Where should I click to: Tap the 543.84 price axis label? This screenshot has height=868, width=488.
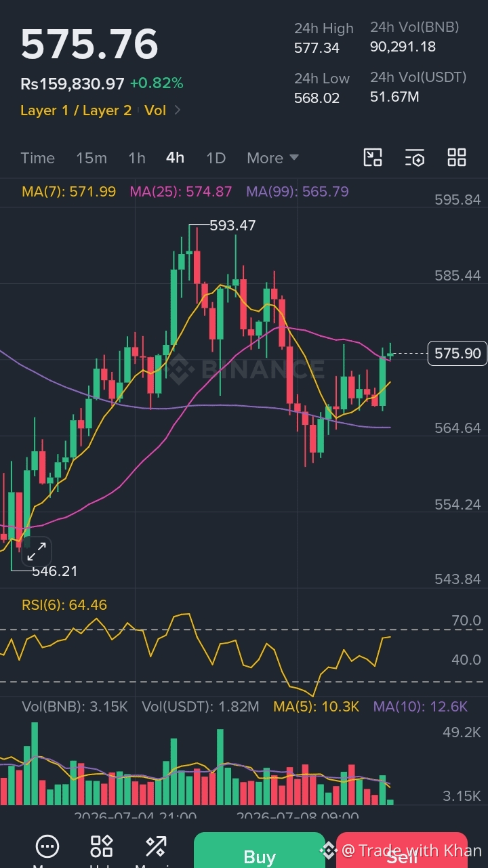(x=457, y=579)
